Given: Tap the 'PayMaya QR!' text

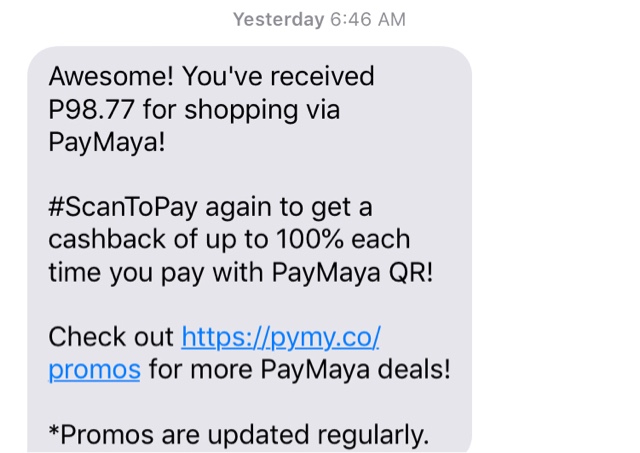Looking at the screenshot, I should (x=352, y=272).
